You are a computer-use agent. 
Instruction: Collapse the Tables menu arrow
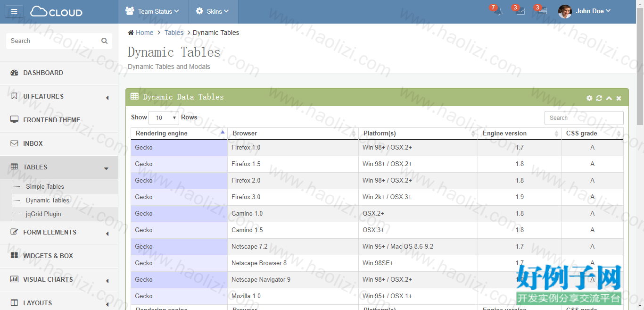tap(106, 168)
